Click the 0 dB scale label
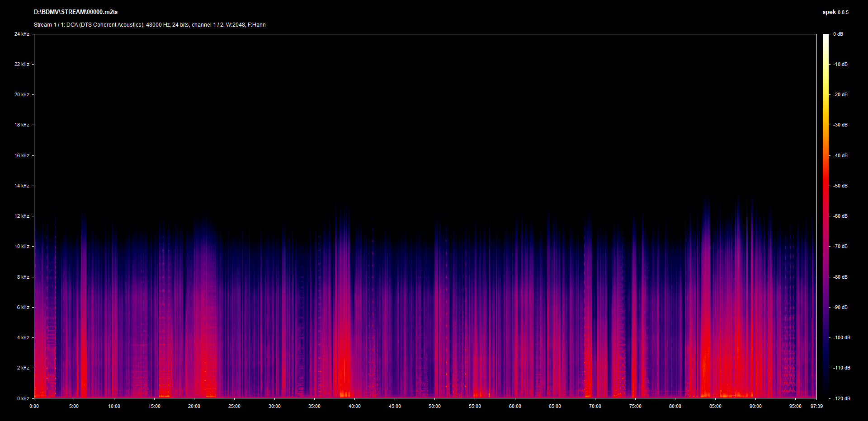Screen dimensions: 868x421 pos(838,34)
